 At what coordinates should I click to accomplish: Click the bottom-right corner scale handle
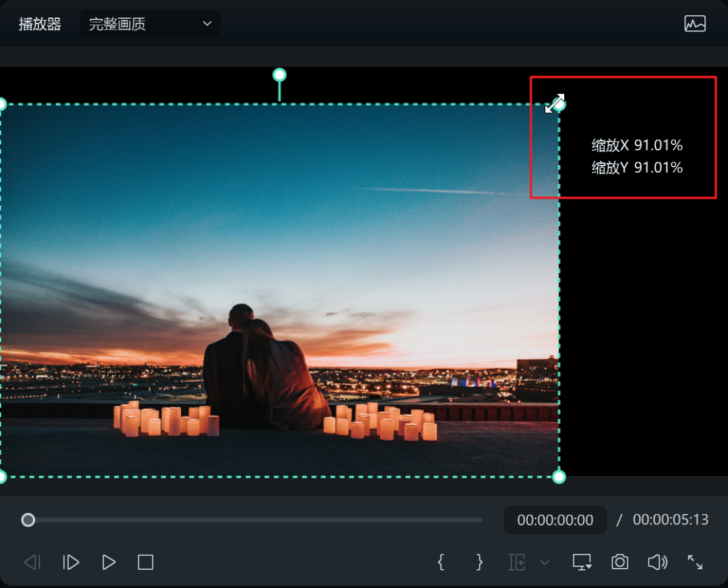(559, 476)
